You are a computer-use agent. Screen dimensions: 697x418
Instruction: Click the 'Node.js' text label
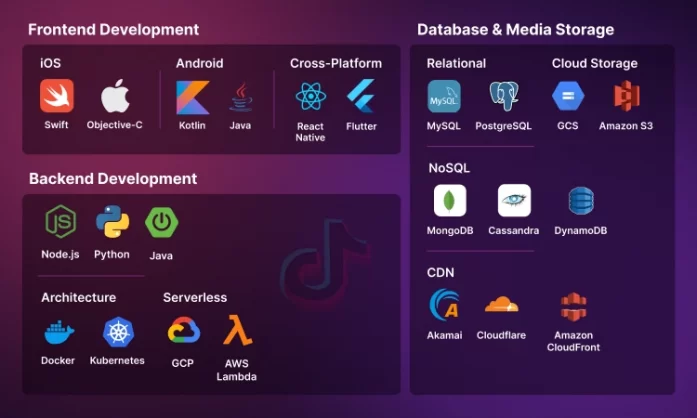pyautogui.click(x=60, y=254)
